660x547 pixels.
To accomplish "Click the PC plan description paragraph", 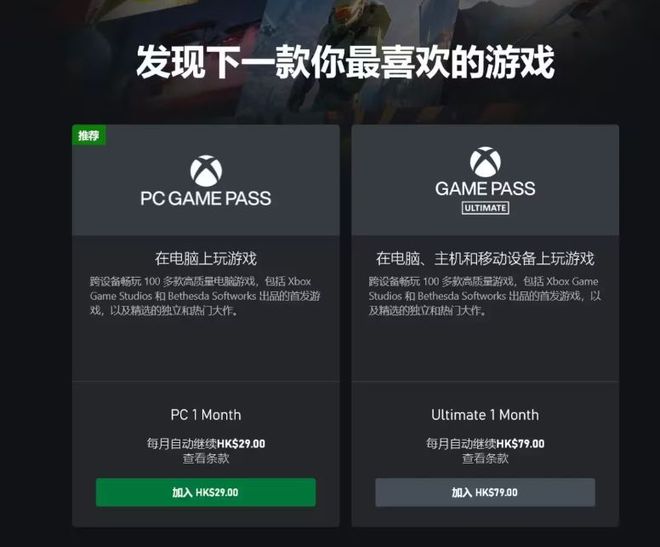I will [205, 296].
